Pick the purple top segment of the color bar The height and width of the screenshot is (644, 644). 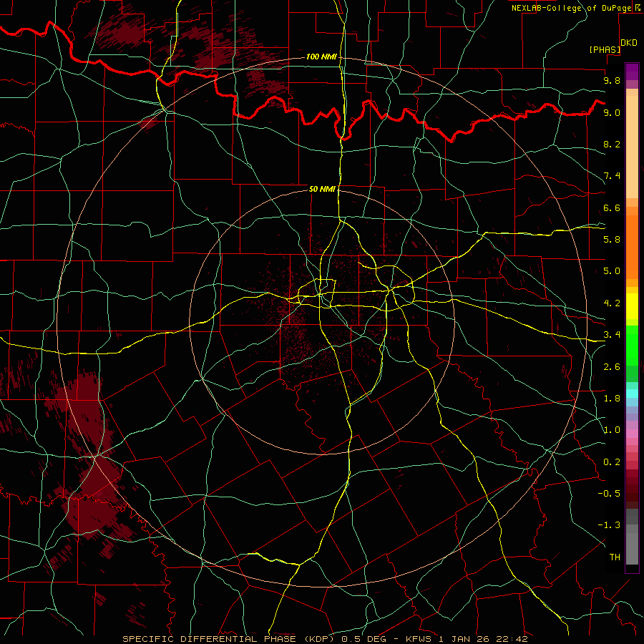coord(632,72)
